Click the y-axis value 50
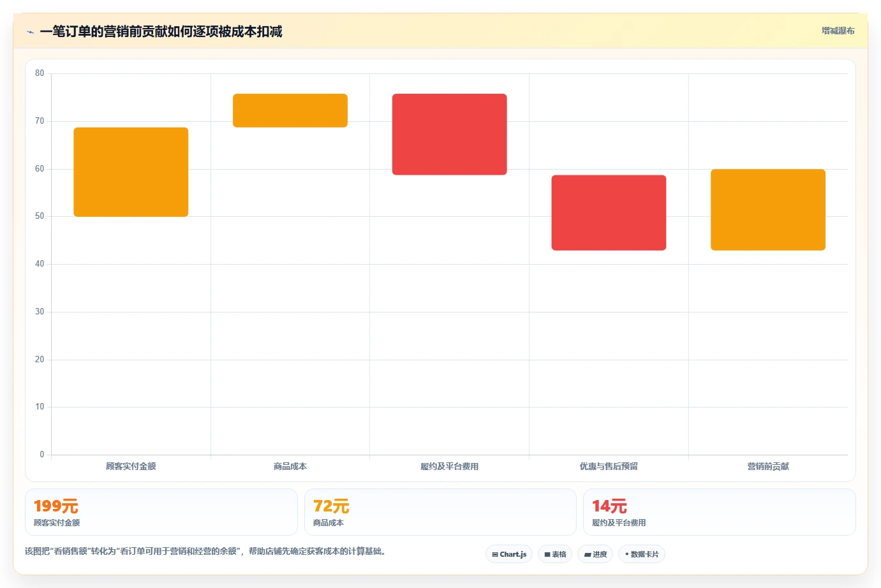The height and width of the screenshot is (588, 881). click(x=40, y=216)
